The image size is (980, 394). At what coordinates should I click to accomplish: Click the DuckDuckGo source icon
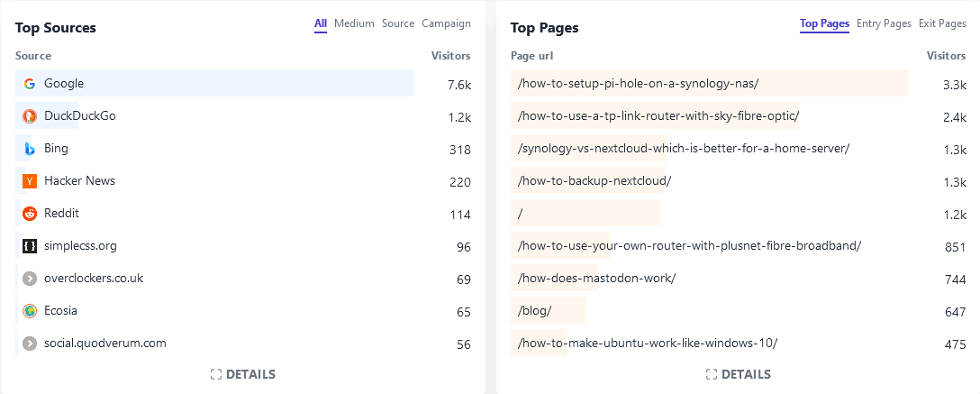pos(30,116)
